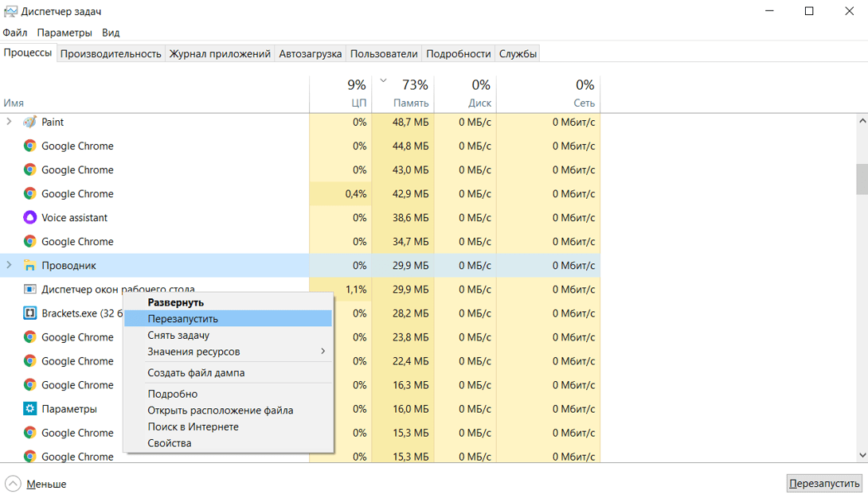This screenshot has width=868, height=502.
Task: Select Снять задачу from the context menu
Action: (178, 335)
